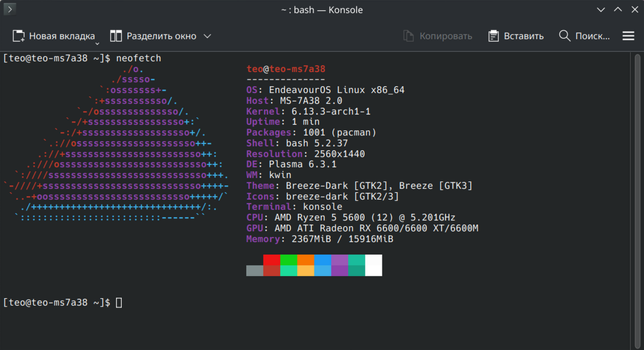Screen dimensions: 644x350
Task: Click the Resolution value '2560x1440'
Action: (340, 153)
